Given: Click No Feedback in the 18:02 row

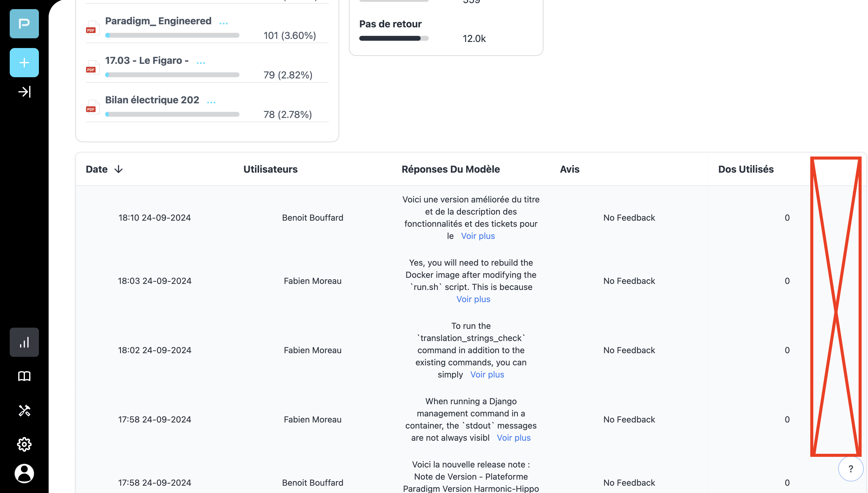Looking at the screenshot, I should tap(629, 350).
